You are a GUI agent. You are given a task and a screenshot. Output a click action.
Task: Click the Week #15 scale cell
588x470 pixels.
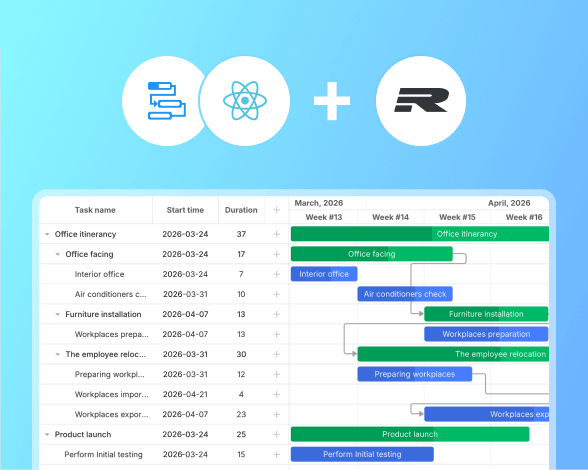coord(457,217)
